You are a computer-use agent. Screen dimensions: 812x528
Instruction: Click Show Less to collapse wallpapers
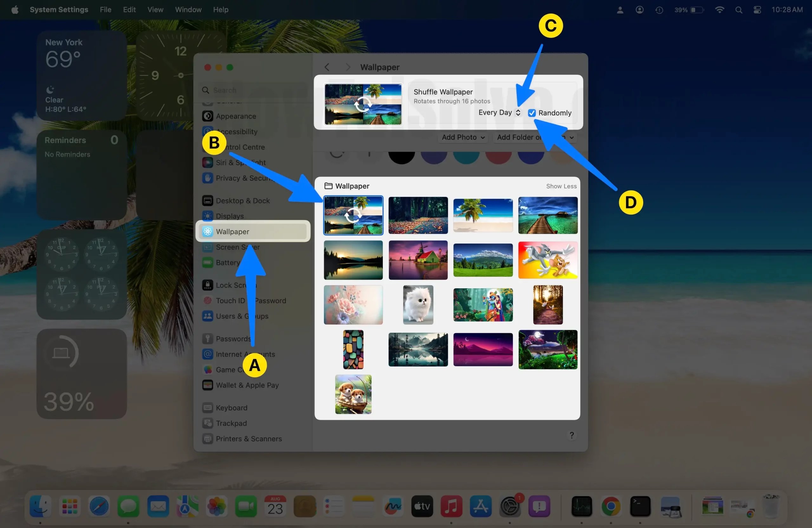pyautogui.click(x=561, y=186)
